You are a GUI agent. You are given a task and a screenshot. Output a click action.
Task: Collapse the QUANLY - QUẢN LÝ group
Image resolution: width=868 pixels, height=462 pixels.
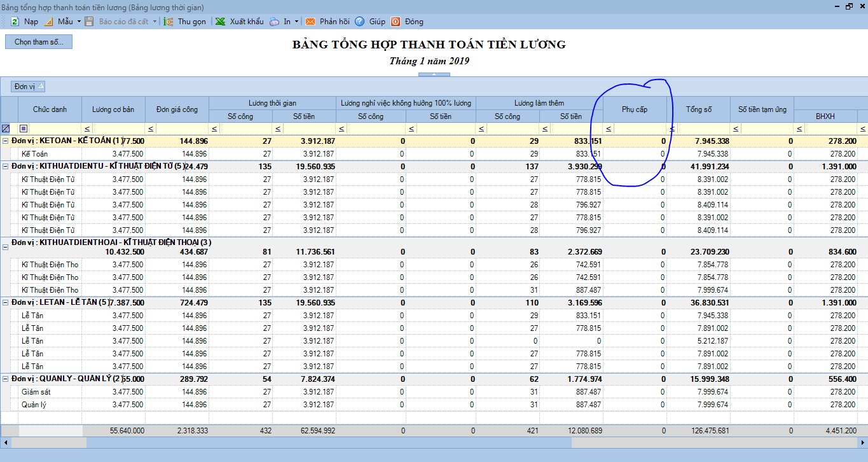point(6,379)
